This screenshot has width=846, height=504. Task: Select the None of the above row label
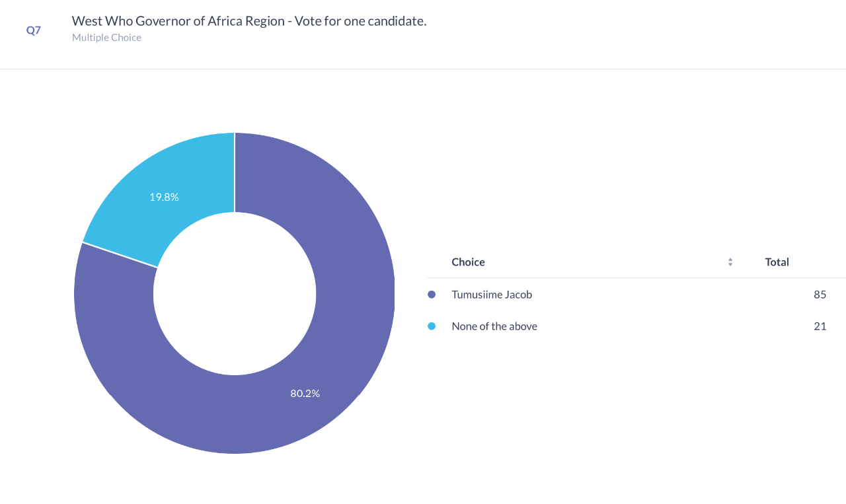(x=494, y=326)
